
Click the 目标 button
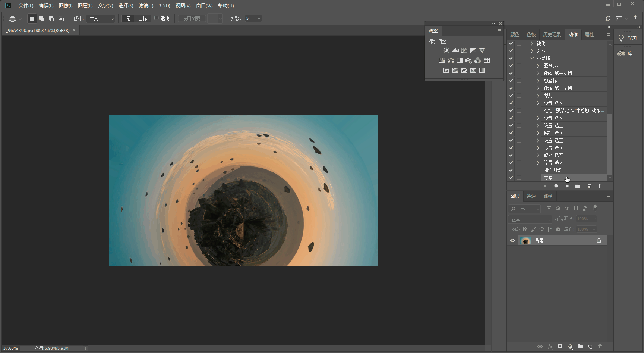143,19
